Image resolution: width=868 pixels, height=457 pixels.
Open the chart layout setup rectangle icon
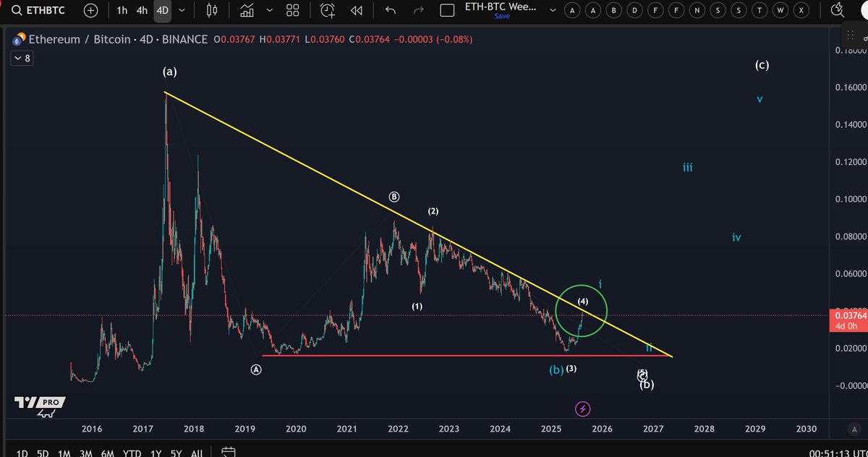[448, 11]
